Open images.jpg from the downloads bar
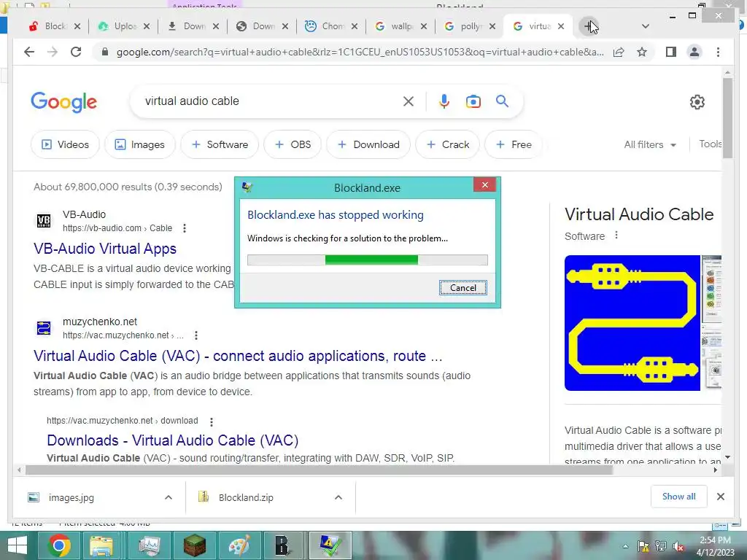This screenshot has height=560, width=747. tap(71, 497)
